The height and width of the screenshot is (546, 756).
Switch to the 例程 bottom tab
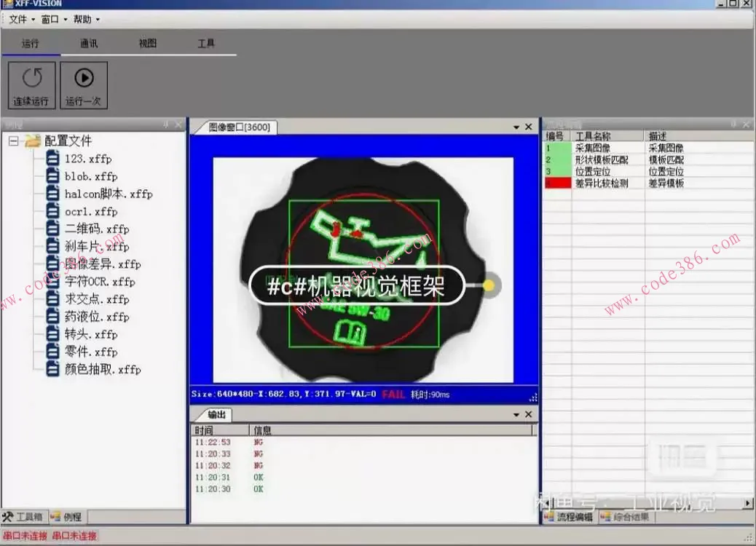point(66,517)
